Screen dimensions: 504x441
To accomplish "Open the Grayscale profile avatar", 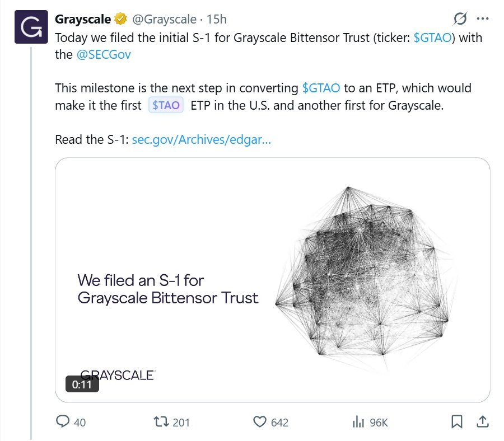I will tap(31, 26).
